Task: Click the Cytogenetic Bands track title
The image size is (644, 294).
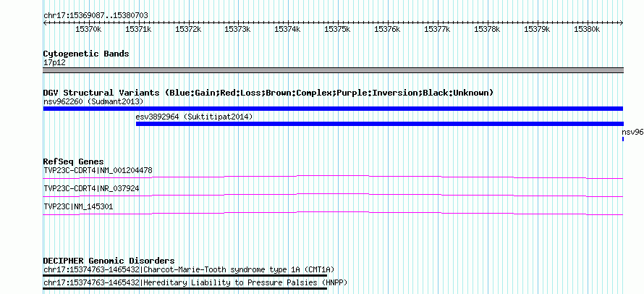Action: [x=86, y=54]
